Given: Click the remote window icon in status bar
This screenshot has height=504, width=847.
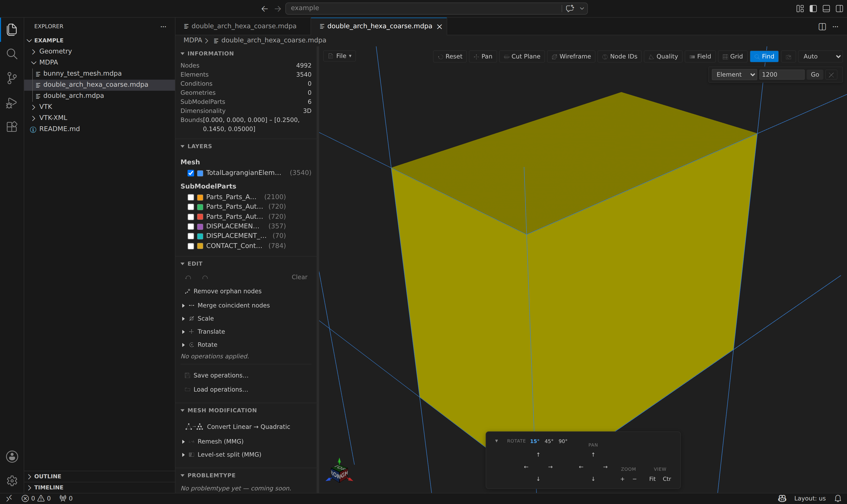Looking at the screenshot, I should tap(9, 498).
